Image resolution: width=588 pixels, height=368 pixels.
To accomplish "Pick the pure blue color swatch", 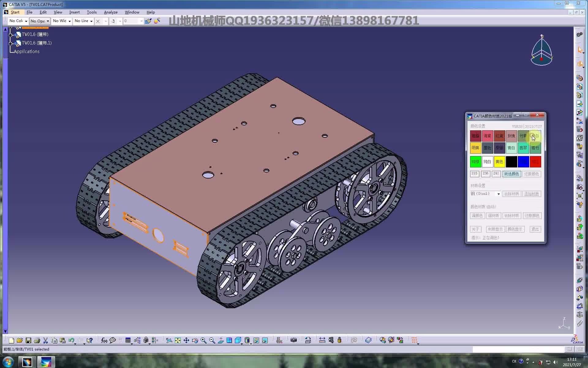I will click(523, 162).
